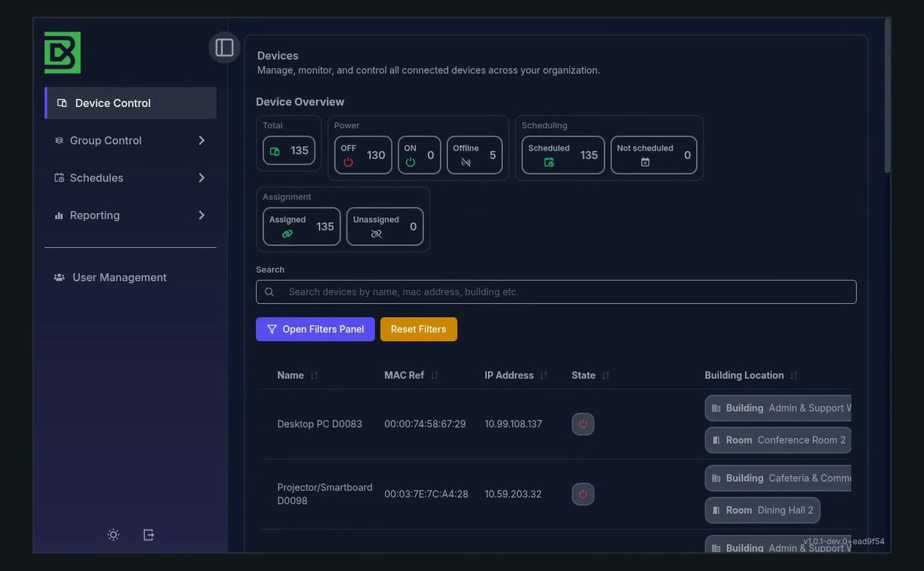Select the Not scheduled devices card
The height and width of the screenshot is (571, 924).
pyautogui.click(x=654, y=155)
